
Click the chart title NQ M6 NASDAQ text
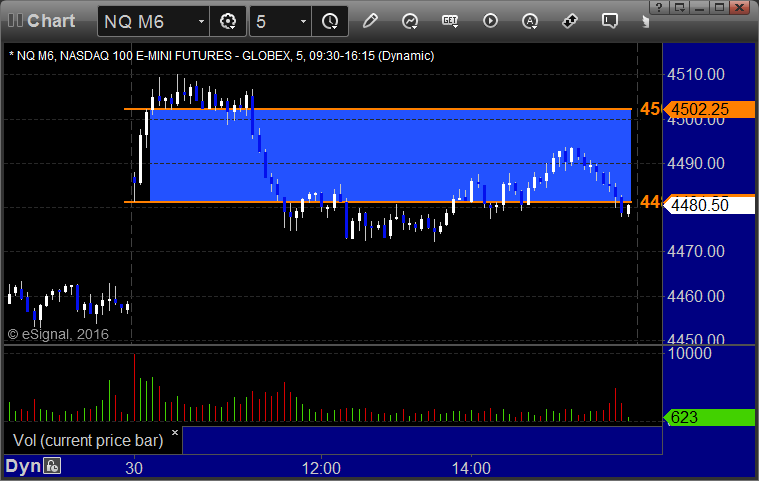pos(222,56)
